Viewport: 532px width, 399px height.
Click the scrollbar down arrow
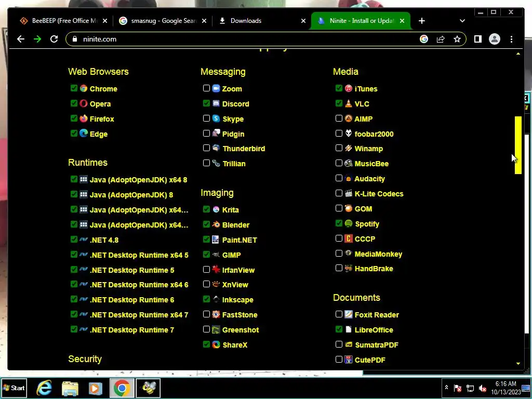tap(518, 363)
